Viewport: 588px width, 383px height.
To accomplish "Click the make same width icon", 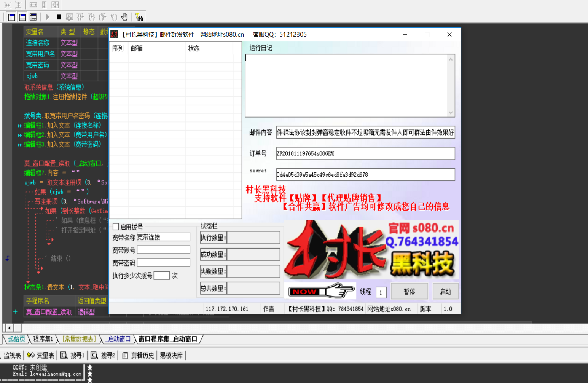I will pyautogui.click(x=33, y=5).
